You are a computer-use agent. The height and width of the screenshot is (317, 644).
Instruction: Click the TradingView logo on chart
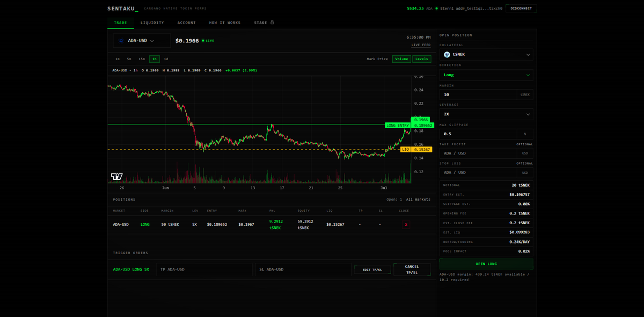pos(116,176)
